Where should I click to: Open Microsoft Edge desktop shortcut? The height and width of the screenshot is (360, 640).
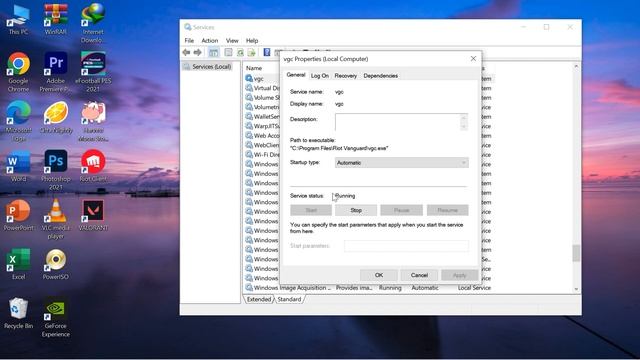(18, 120)
